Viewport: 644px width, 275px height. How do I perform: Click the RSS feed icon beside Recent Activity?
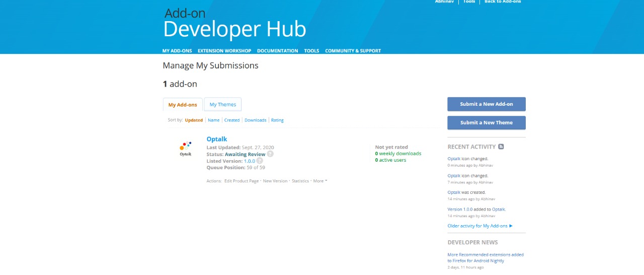point(501,147)
